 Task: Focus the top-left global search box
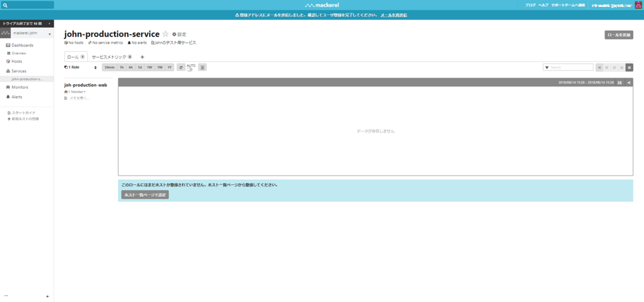(x=27, y=5)
